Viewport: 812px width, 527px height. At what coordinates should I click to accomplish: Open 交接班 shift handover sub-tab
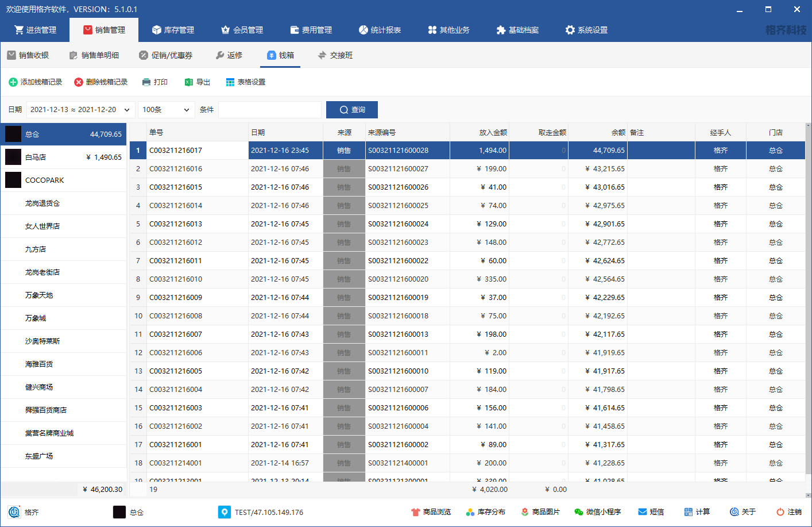[x=335, y=55]
